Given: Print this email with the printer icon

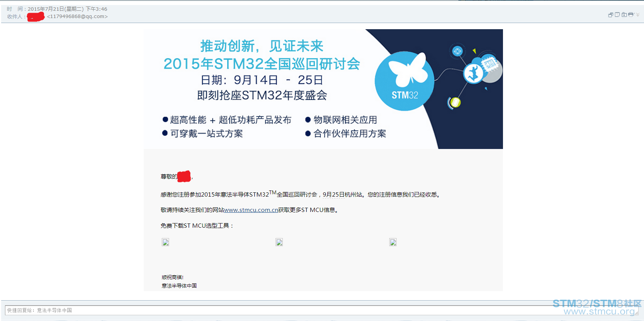Looking at the screenshot, I should tap(631, 15).
